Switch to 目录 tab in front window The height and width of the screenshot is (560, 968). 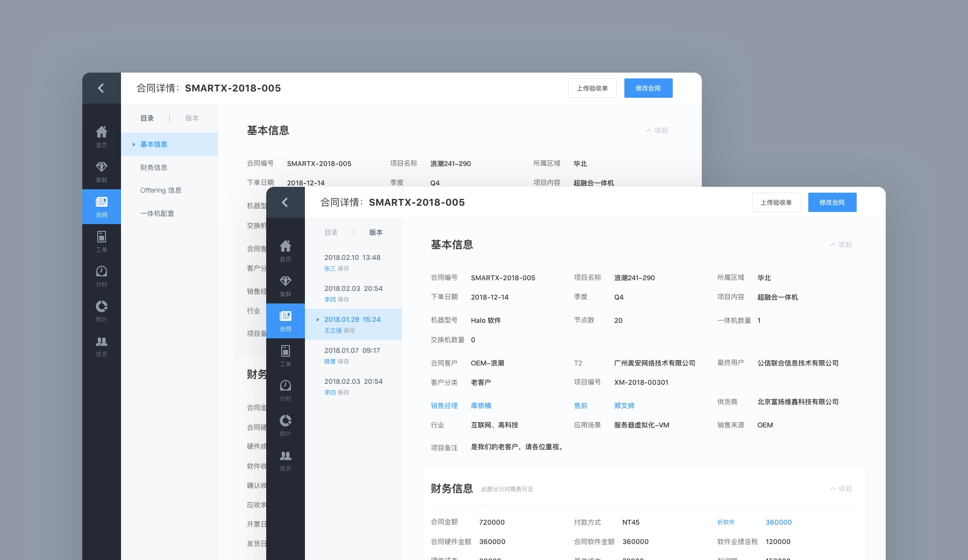(331, 232)
